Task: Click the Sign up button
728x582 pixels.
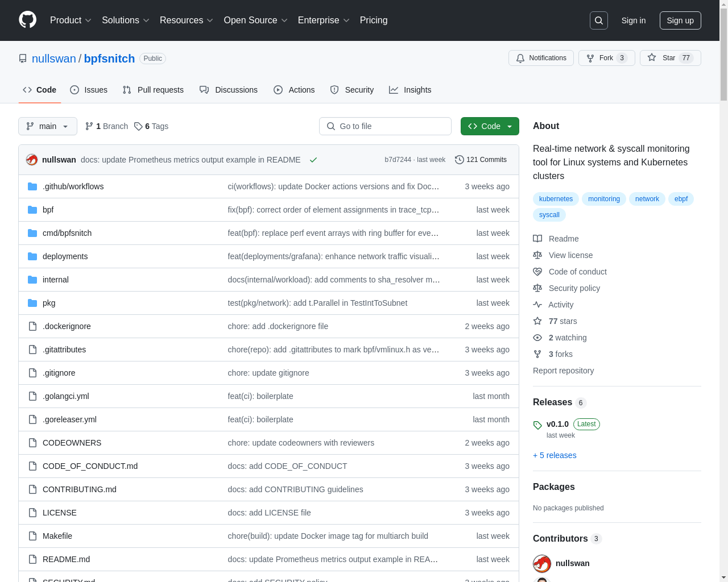Action: (680, 20)
